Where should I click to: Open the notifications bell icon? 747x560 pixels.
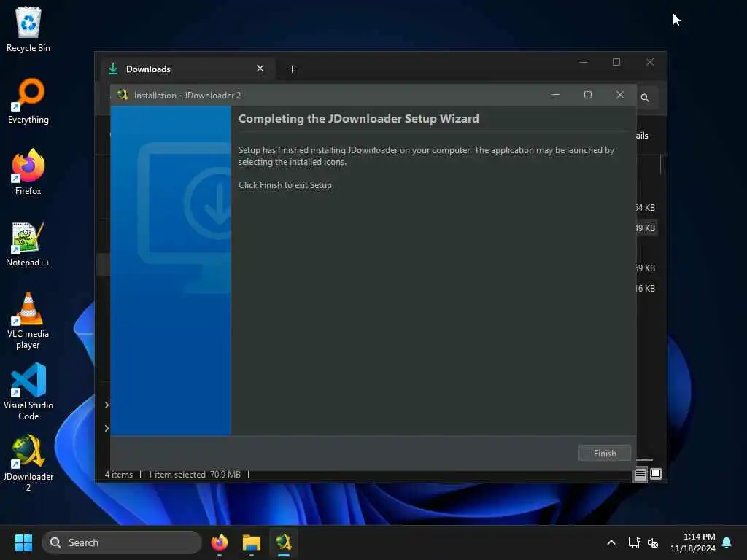click(727, 542)
